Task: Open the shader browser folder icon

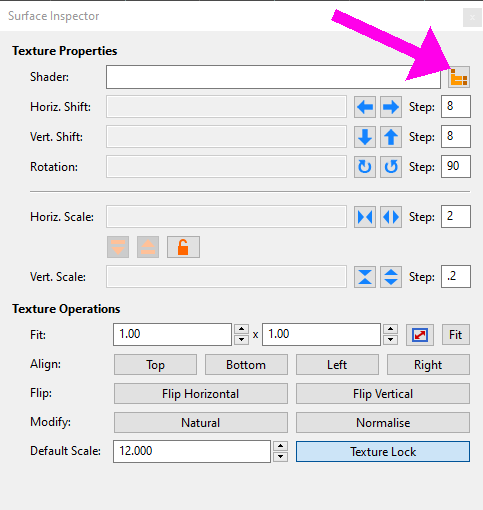Action: (459, 77)
